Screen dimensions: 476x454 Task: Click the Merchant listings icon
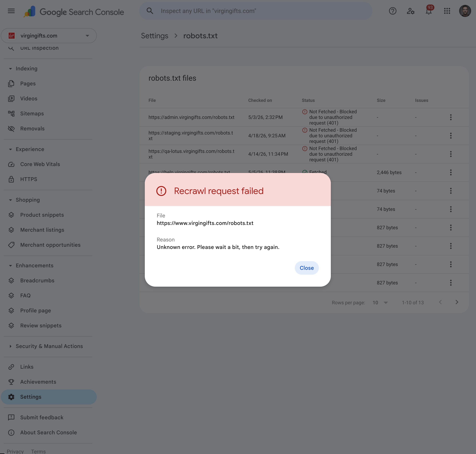pyautogui.click(x=11, y=230)
